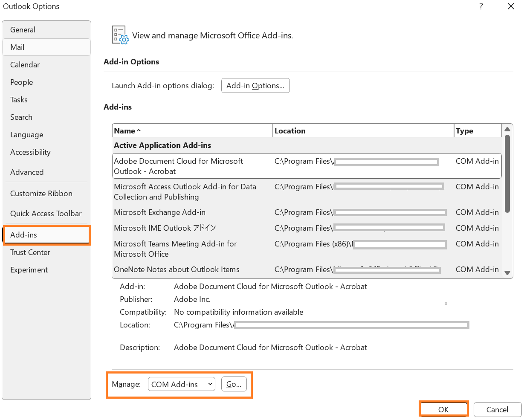Select Microsoft Teams Meeting Add-in row
The image size is (524, 420).
(x=307, y=249)
